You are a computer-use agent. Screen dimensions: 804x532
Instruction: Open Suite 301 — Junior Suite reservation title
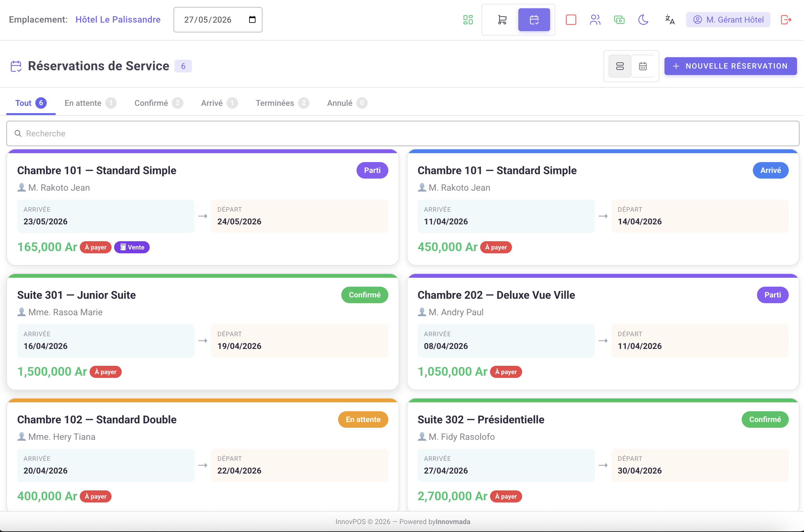pyautogui.click(x=76, y=295)
